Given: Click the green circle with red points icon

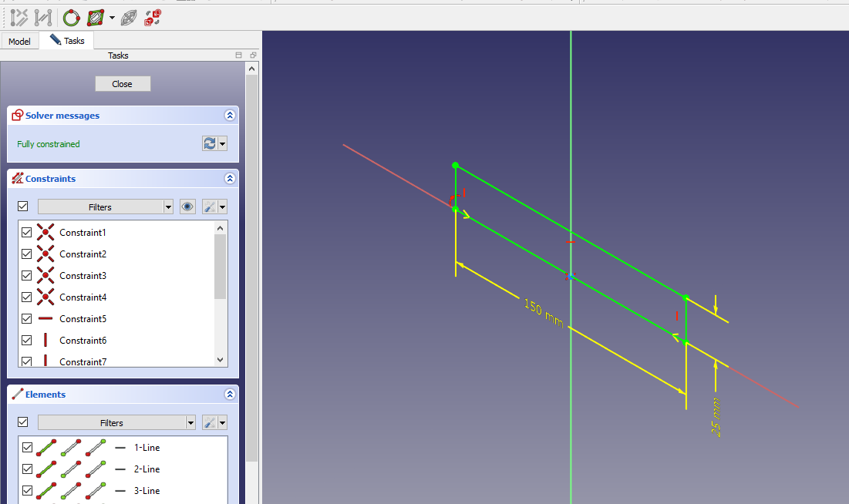Looking at the screenshot, I should (72, 18).
